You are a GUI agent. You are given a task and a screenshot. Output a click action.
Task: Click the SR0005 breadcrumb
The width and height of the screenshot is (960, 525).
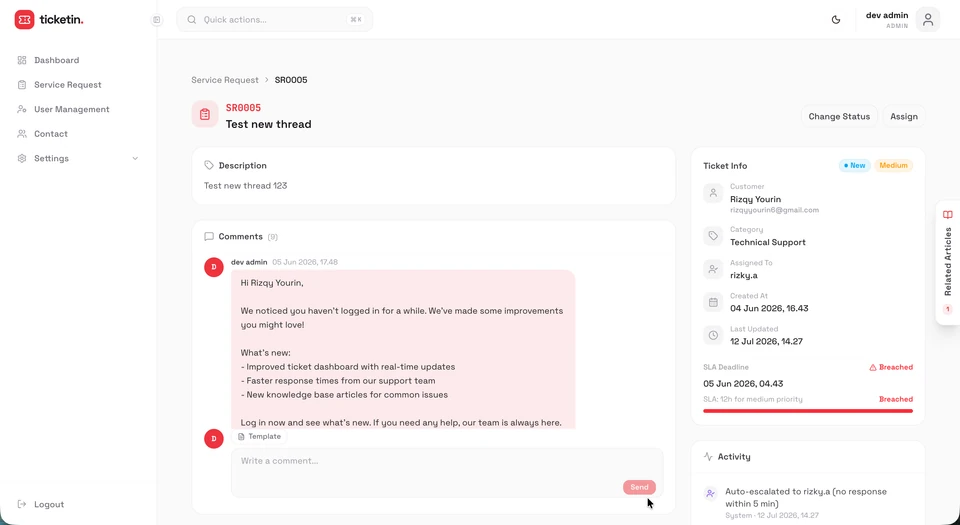tap(291, 80)
